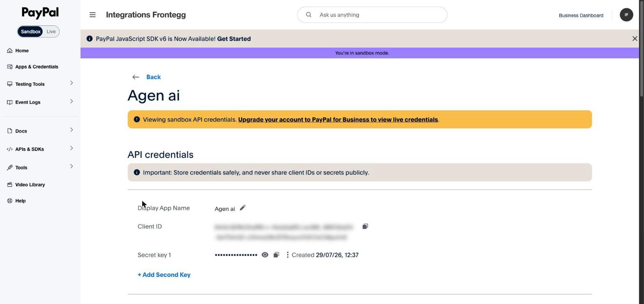Open Video Library from sidebar
This screenshot has height=304, width=644.
tap(30, 185)
